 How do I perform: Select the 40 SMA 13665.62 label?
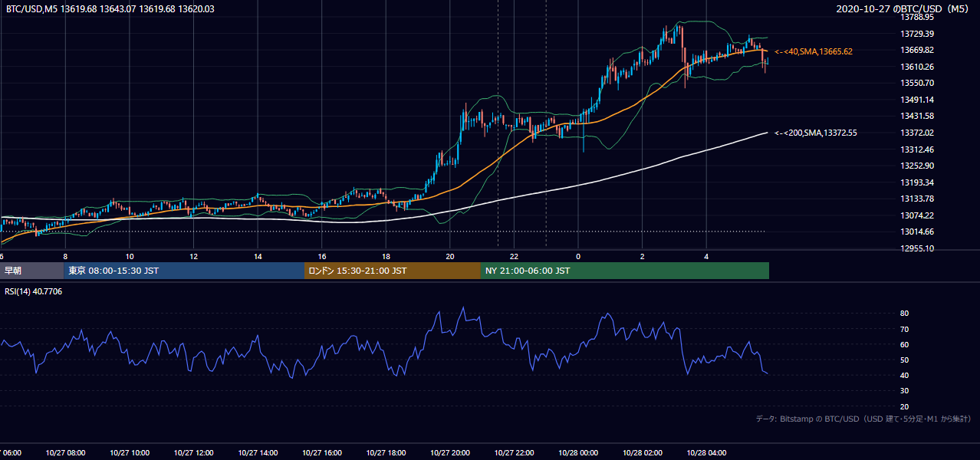click(814, 51)
